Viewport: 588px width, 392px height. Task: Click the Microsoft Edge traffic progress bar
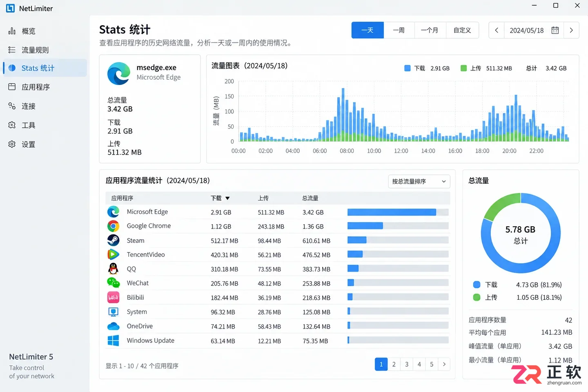(398, 212)
